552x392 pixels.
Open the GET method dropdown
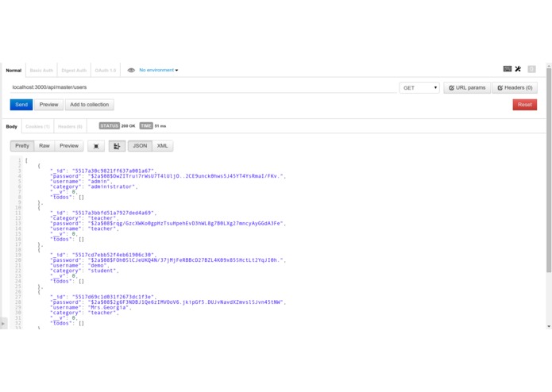pos(419,88)
